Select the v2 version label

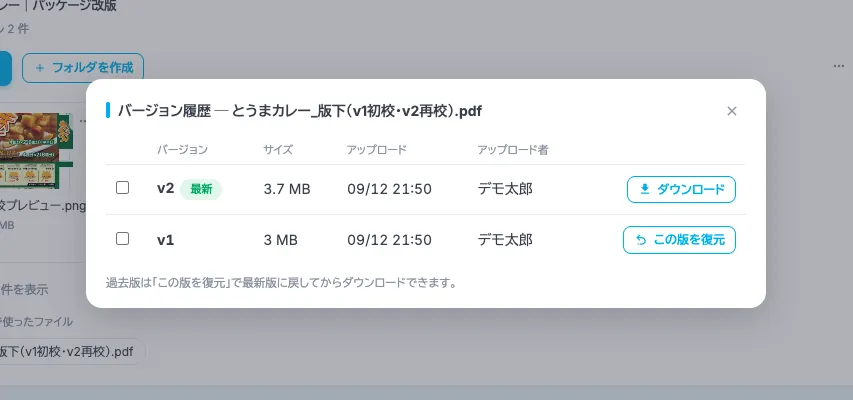[165, 189]
